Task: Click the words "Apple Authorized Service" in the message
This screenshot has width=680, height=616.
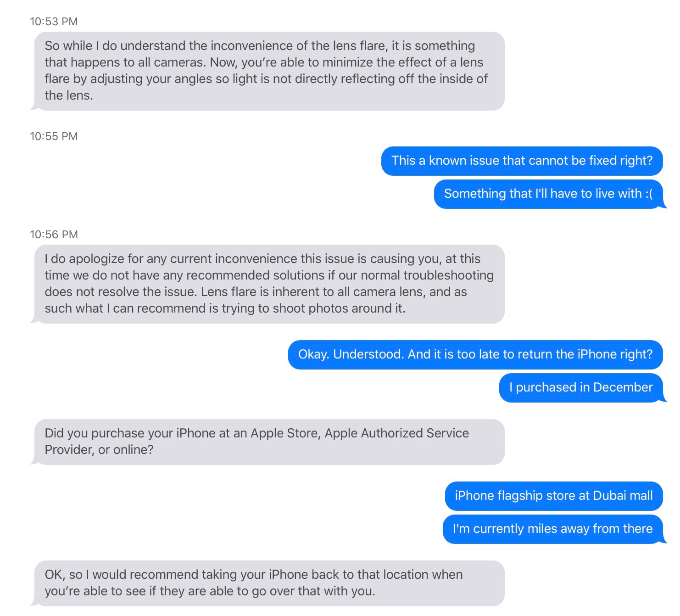Action: (396, 433)
